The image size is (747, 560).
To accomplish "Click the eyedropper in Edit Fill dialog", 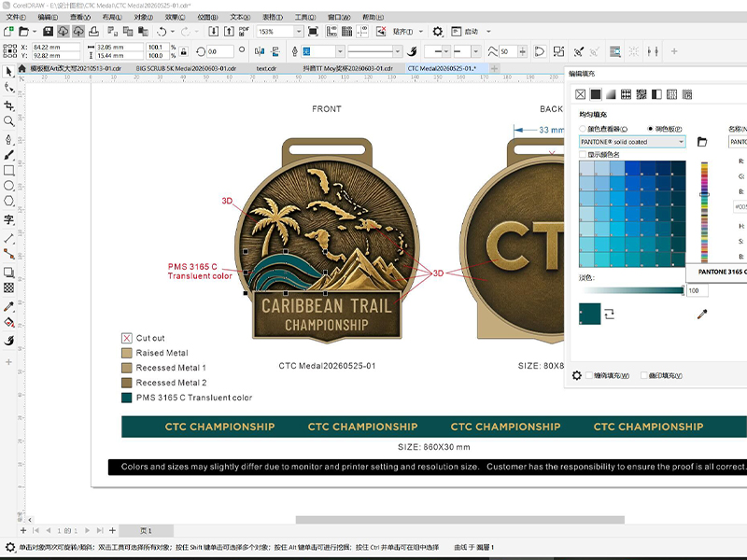I will pos(702,314).
